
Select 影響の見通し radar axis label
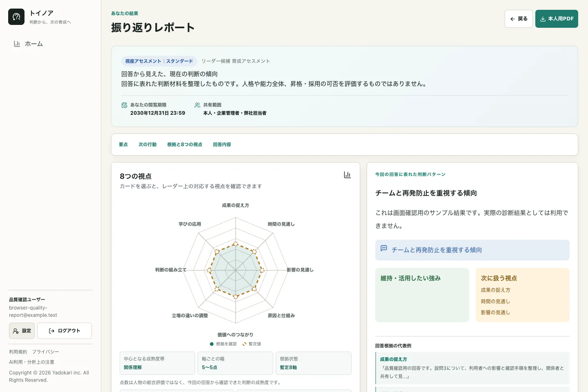tap(300, 270)
